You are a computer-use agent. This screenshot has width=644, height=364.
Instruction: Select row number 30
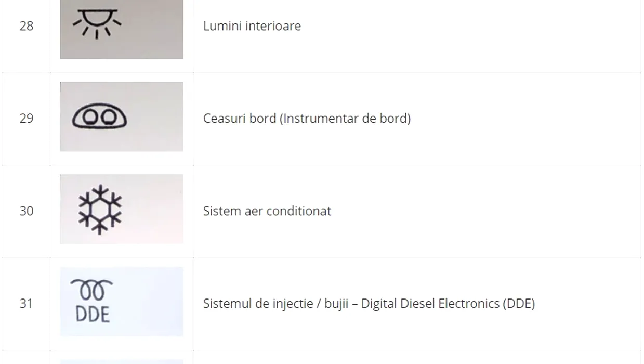point(27,211)
